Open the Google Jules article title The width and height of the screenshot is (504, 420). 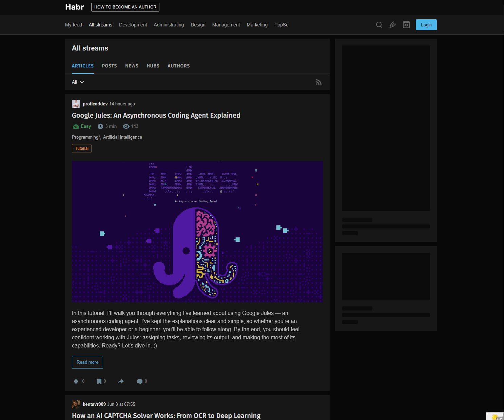pyautogui.click(x=156, y=115)
